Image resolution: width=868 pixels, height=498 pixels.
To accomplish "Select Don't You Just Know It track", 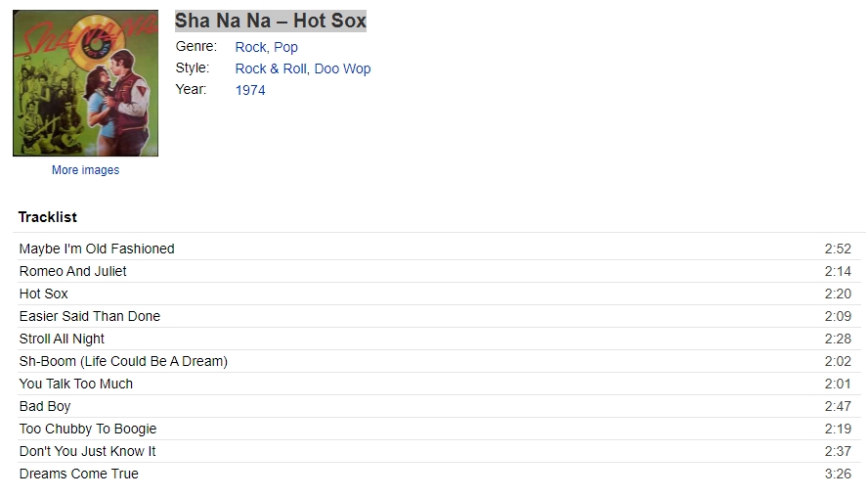I will pos(87,451).
